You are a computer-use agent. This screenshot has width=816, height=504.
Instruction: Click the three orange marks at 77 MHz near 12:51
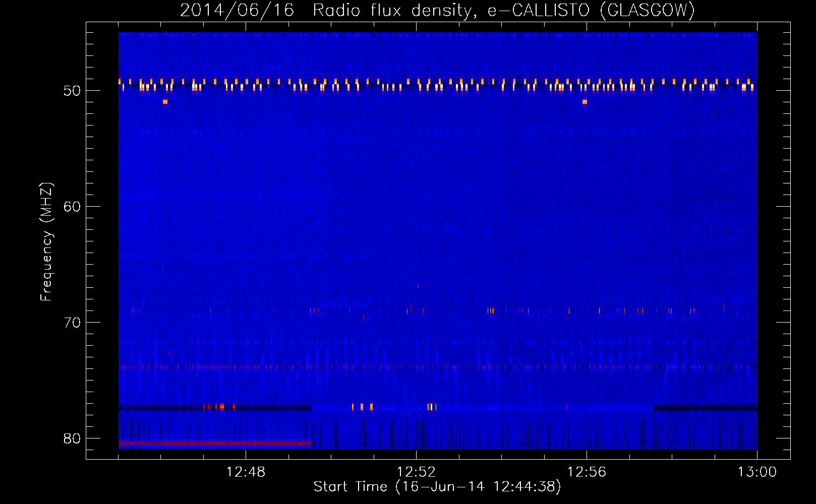tap(362, 407)
